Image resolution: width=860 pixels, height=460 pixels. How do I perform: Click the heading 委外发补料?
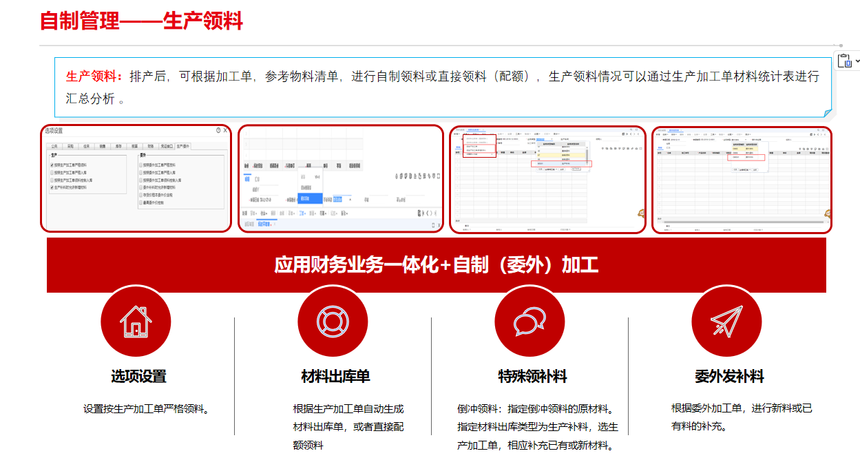tap(729, 377)
